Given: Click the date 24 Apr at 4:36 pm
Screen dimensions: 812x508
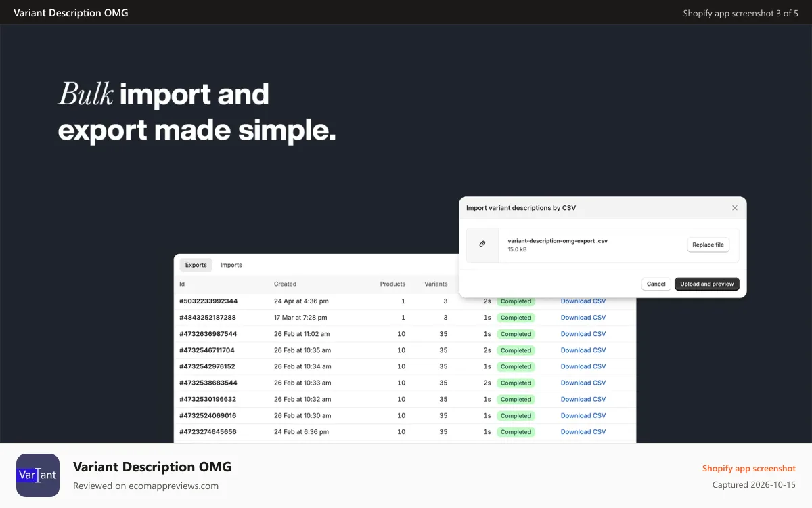Looking at the screenshot, I should point(301,301).
